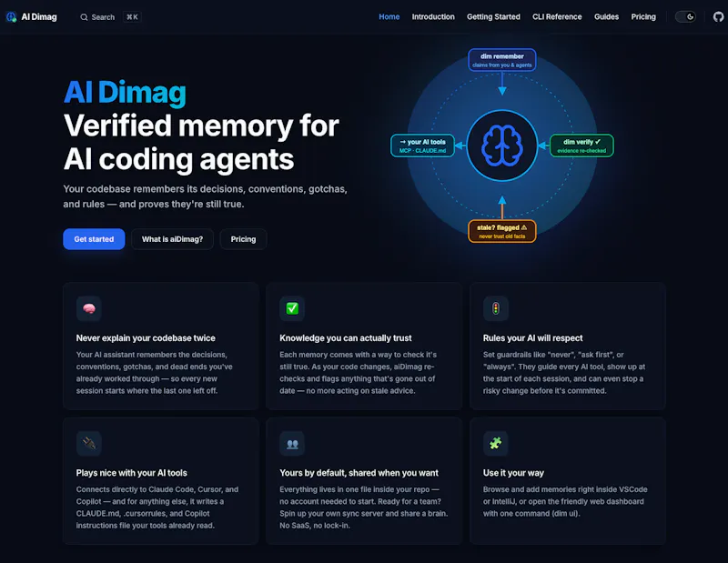Click the search magnifier icon
Image resolution: width=728 pixels, height=563 pixels.
coord(84,17)
